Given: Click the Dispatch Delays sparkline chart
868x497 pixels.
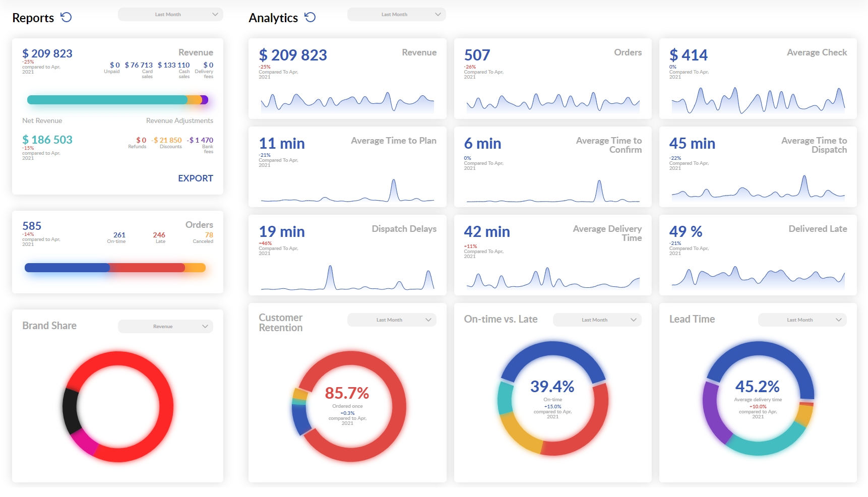Looking at the screenshot, I should [x=347, y=277].
